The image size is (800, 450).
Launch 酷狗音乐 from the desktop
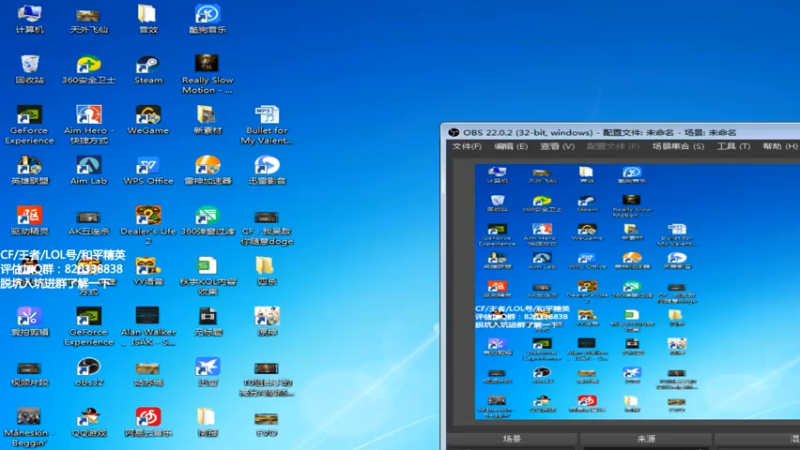[x=207, y=19]
